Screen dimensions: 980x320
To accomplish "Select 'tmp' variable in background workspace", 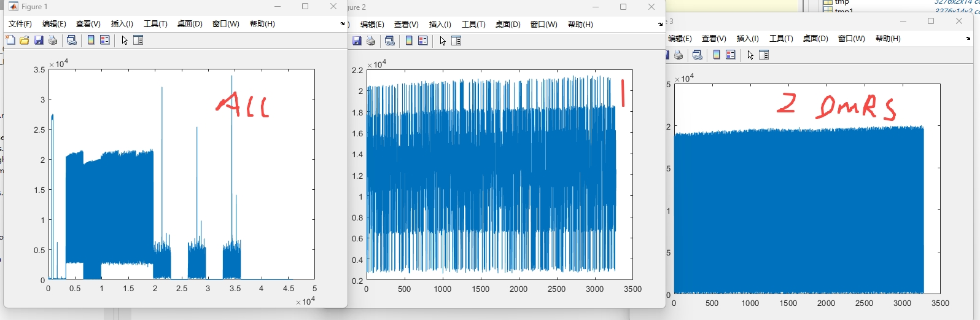I will 841,2.
